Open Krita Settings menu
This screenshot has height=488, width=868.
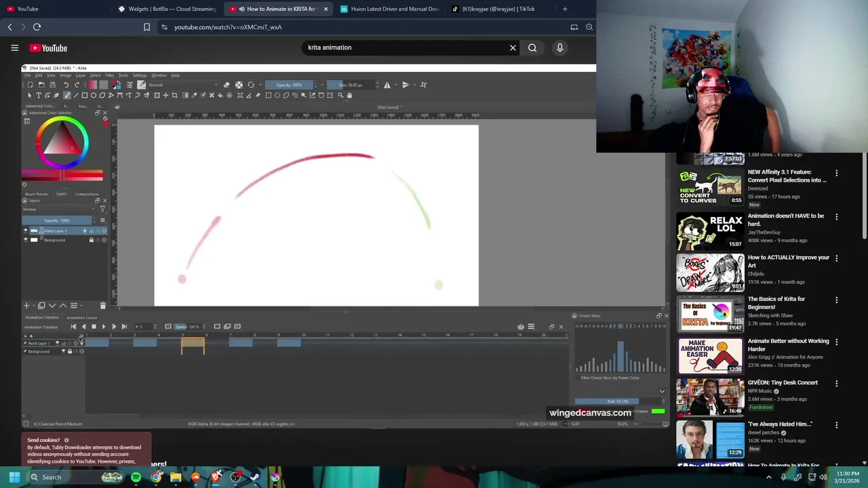click(140, 75)
